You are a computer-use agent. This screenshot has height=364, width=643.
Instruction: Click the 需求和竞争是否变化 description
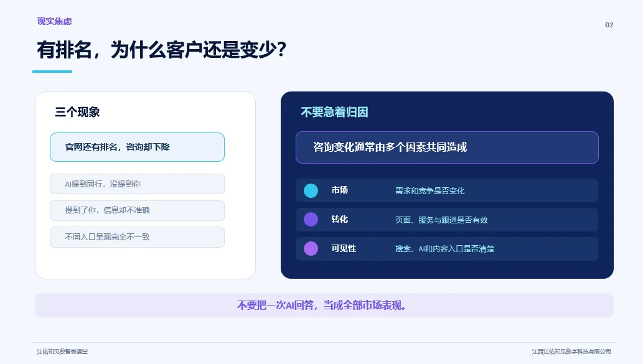pyautogui.click(x=429, y=190)
